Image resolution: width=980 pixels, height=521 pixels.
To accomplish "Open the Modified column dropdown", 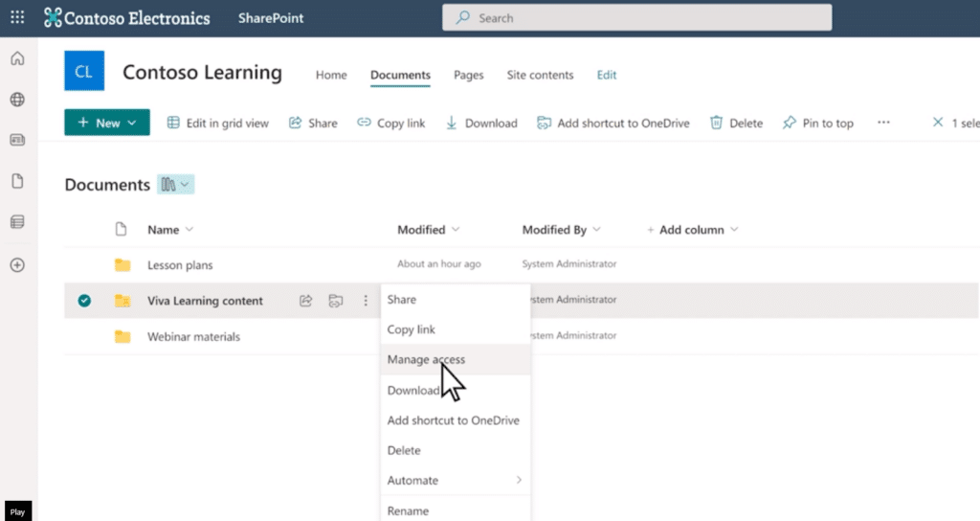I will click(456, 230).
